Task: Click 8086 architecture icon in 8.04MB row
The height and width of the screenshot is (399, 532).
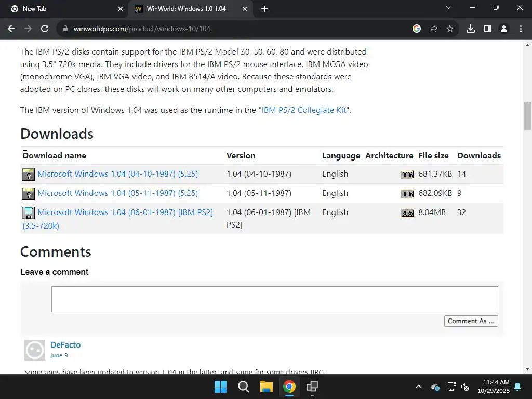Action: (407, 214)
